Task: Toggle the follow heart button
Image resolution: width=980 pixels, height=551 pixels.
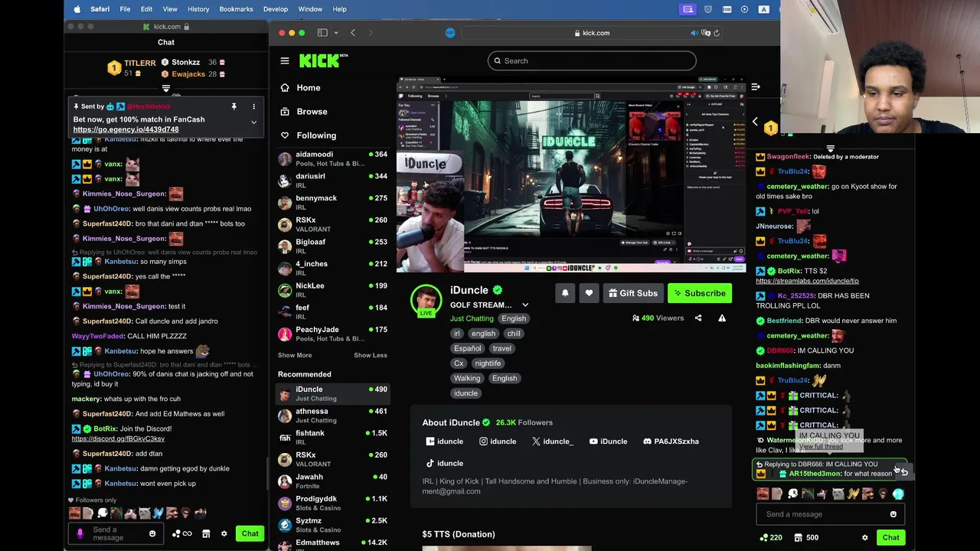Action: coord(589,293)
